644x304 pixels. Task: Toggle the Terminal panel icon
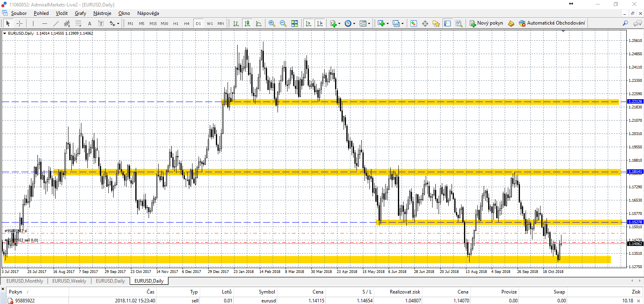click(447, 23)
